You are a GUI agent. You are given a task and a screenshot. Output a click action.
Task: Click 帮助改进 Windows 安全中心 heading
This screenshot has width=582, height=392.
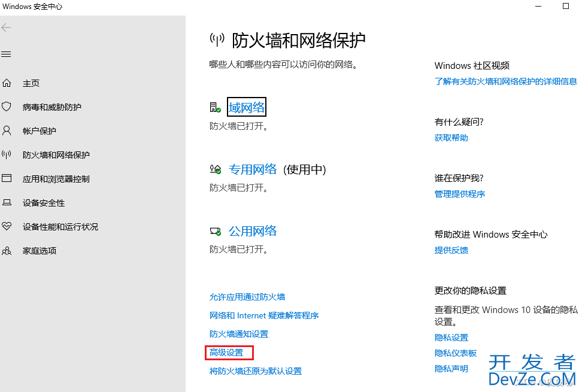pos(491,235)
